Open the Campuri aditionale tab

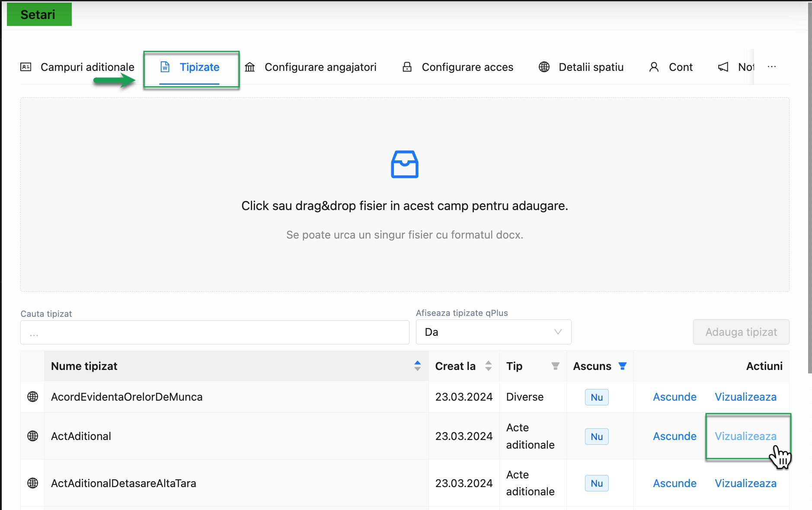(x=77, y=67)
